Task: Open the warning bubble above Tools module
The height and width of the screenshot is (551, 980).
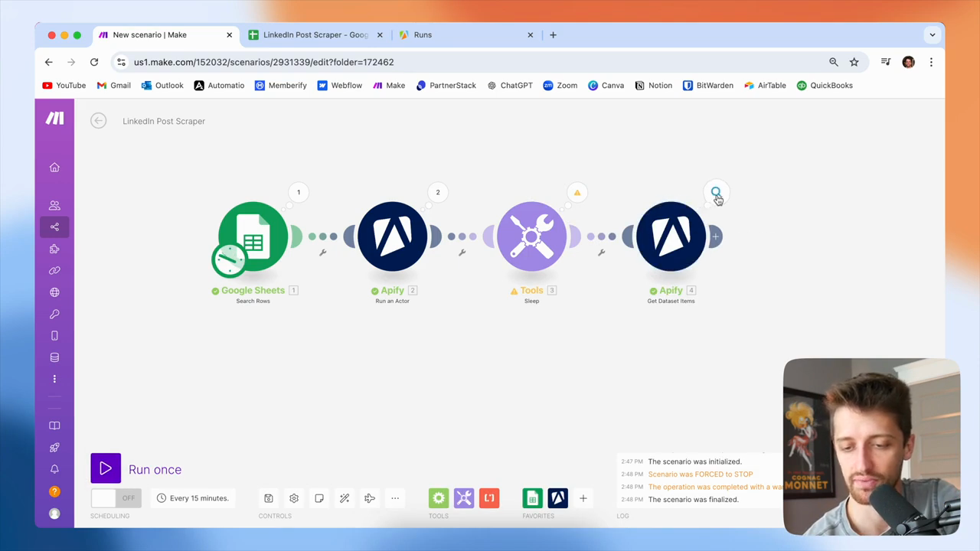Action: coord(577,192)
